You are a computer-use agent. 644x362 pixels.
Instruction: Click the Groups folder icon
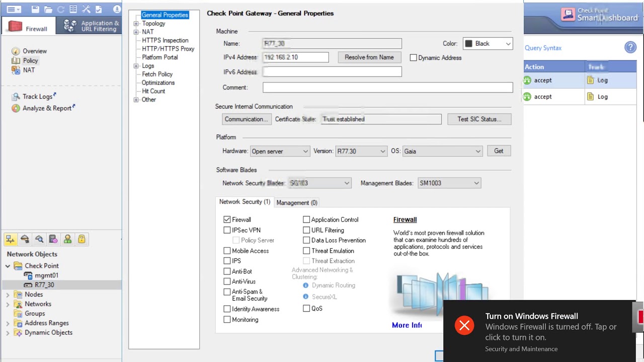(x=18, y=314)
